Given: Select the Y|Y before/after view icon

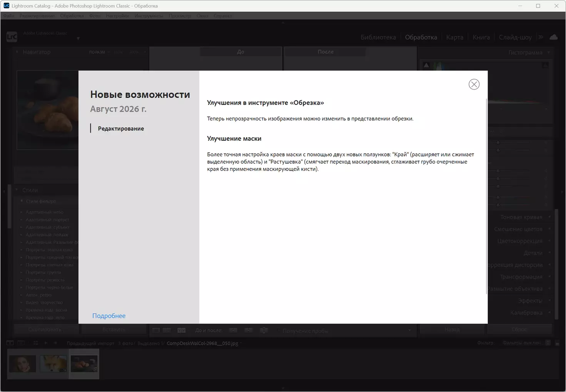Looking at the screenshot, I should click(x=181, y=331).
